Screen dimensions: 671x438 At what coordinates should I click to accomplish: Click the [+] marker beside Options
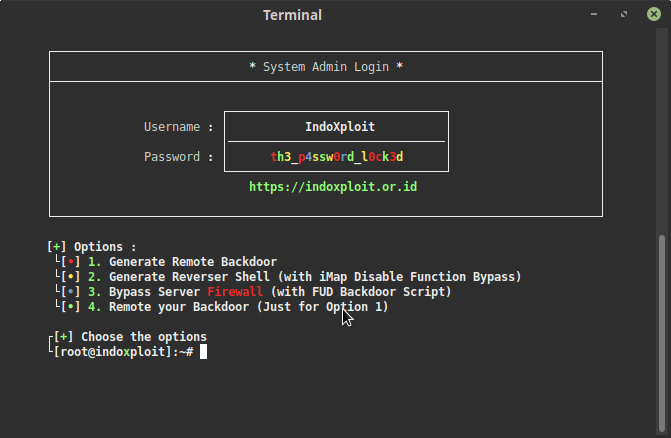pos(57,247)
